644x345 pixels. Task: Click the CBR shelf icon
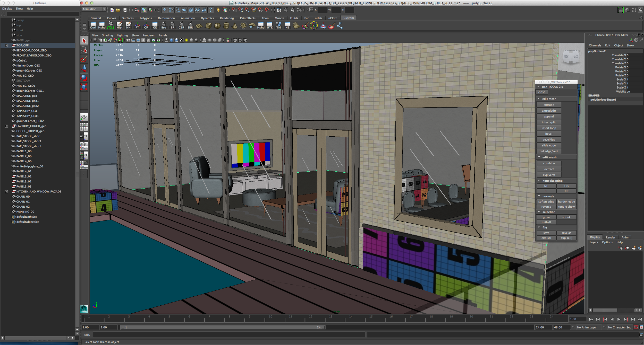click(181, 25)
